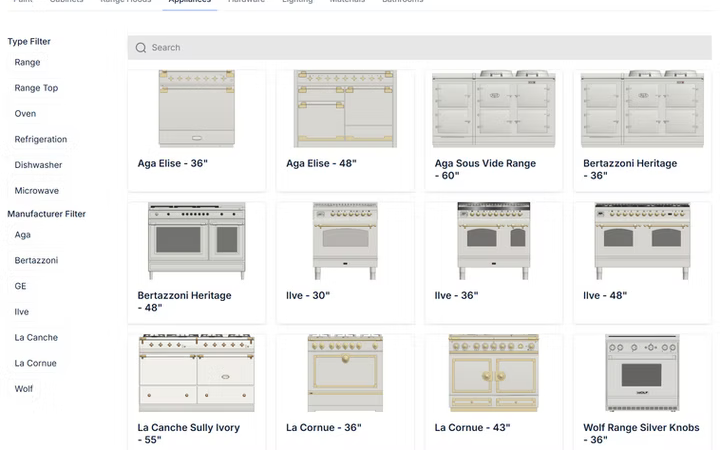Filter appliances by Dishwasher

click(38, 165)
